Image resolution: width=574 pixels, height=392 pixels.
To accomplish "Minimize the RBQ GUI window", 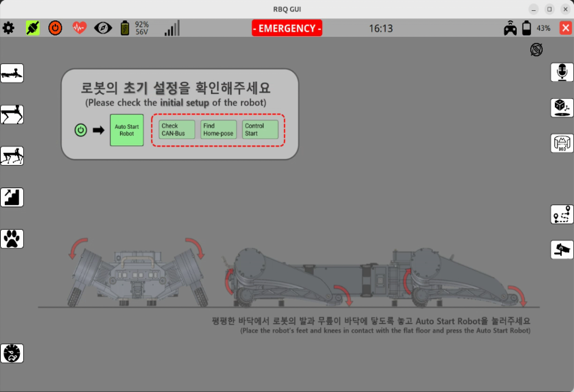I will pos(533,9).
